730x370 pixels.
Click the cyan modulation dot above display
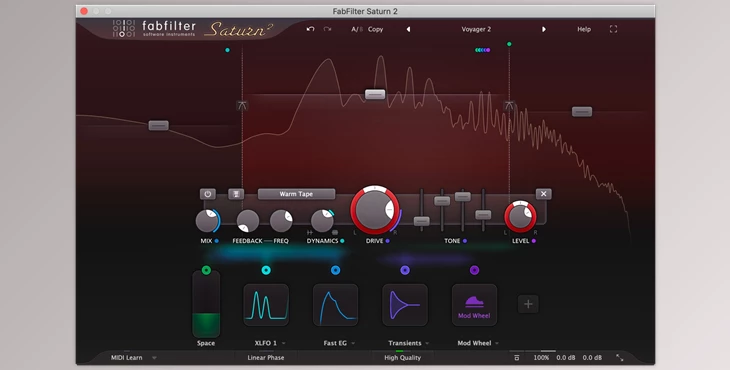(227, 50)
